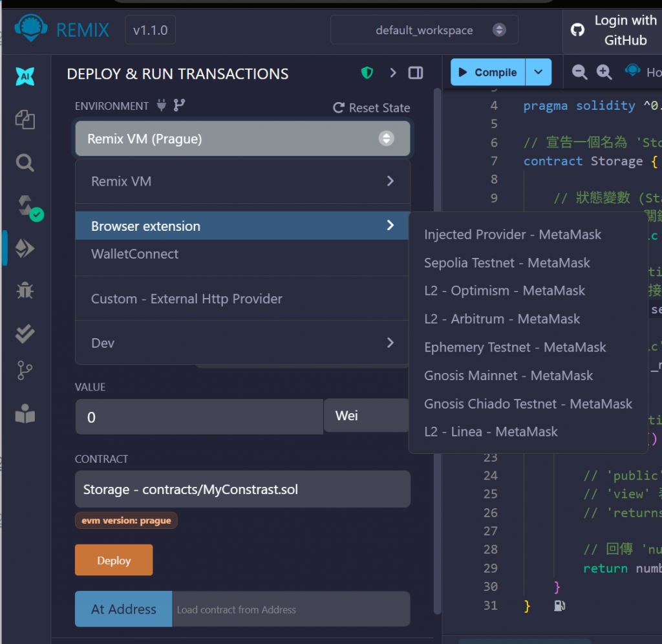Image resolution: width=662 pixels, height=644 pixels.
Task: Expand the Browser extension submenu
Action: 243,226
